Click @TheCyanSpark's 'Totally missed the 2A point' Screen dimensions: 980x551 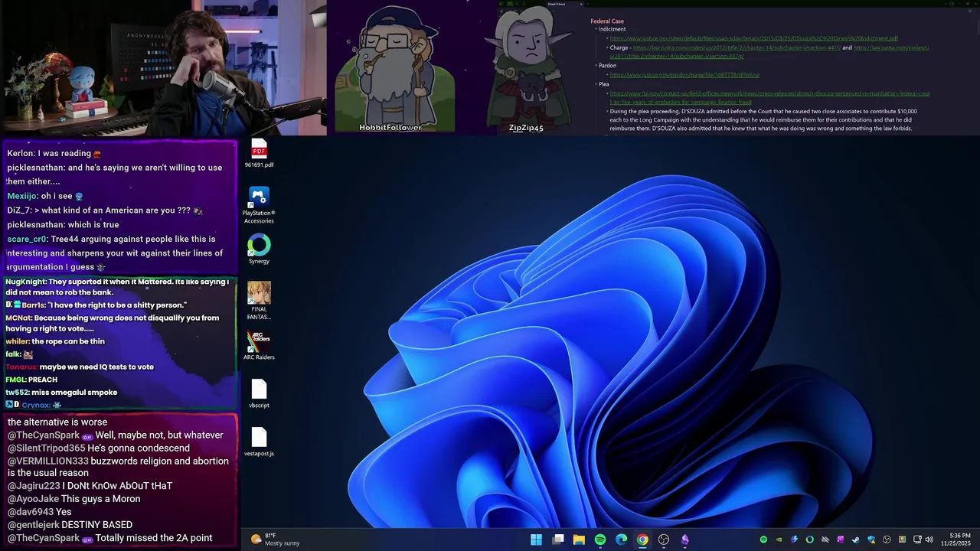pos(110,538)
